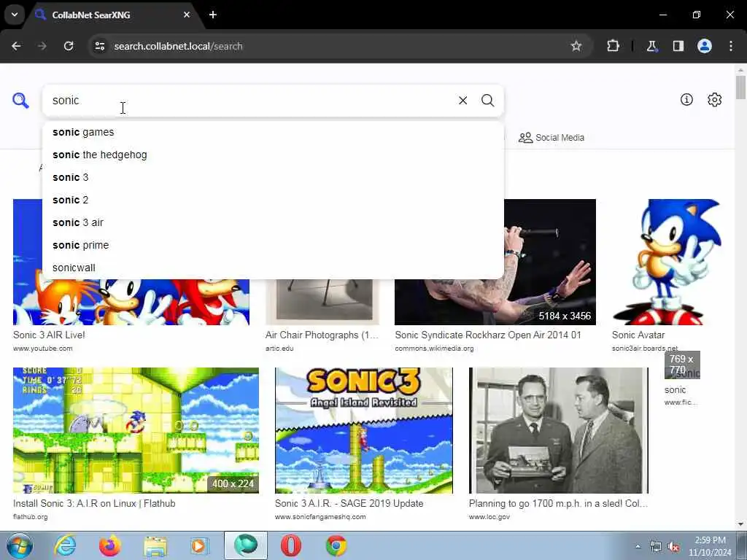Open preferences gear icon

click(715, 99)
